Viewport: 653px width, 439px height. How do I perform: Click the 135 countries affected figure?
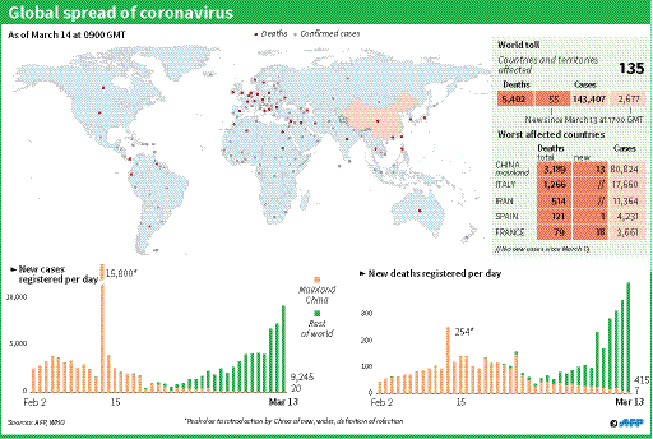(x=630, y=68)
